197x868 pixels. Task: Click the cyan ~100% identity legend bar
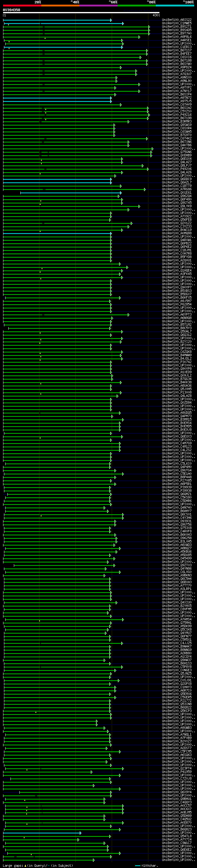coord(175,6)
